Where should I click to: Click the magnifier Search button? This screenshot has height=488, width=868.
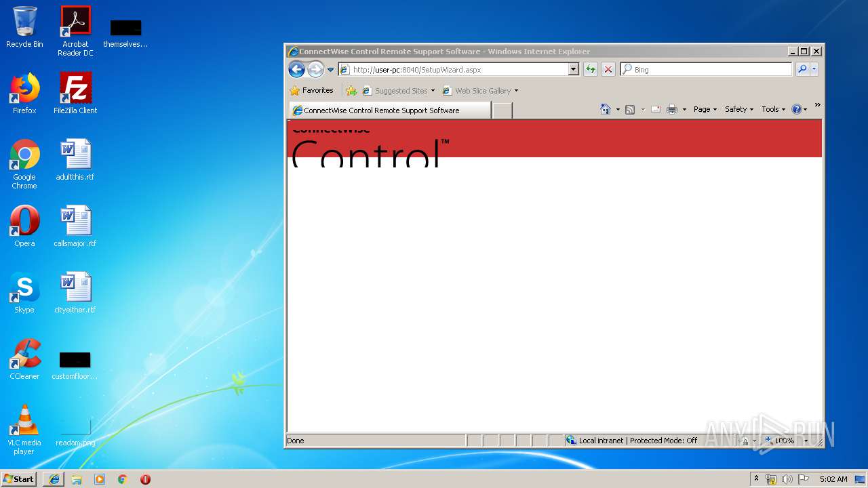tap(802, 69)
